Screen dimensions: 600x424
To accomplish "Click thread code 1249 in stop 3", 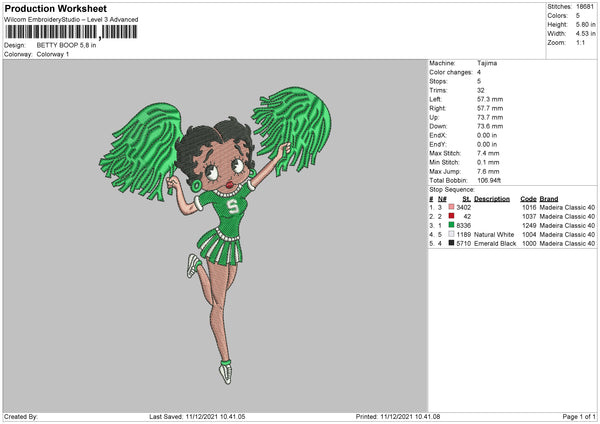I will point(529,226).
